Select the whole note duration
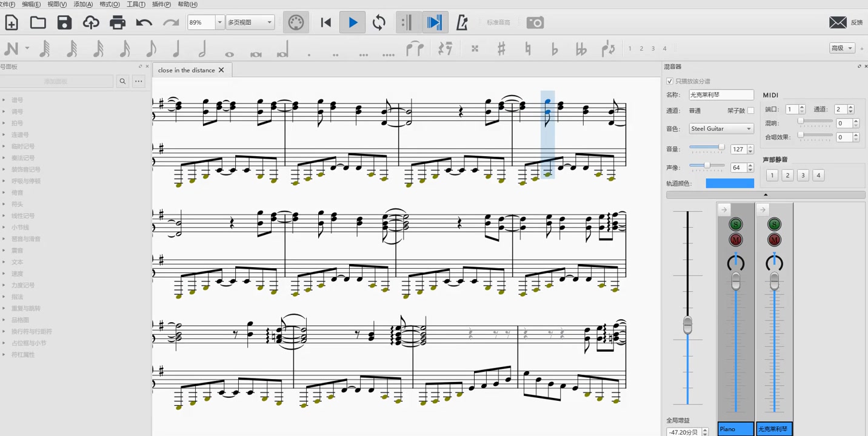This screenshot has width=868, height=436. point(229,54)
